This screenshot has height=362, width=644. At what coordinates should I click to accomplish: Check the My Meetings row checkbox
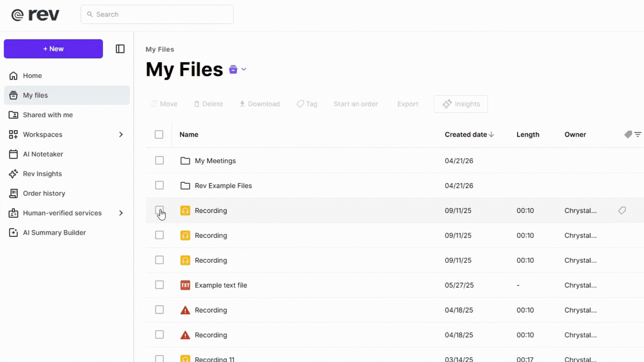point(159,161)
